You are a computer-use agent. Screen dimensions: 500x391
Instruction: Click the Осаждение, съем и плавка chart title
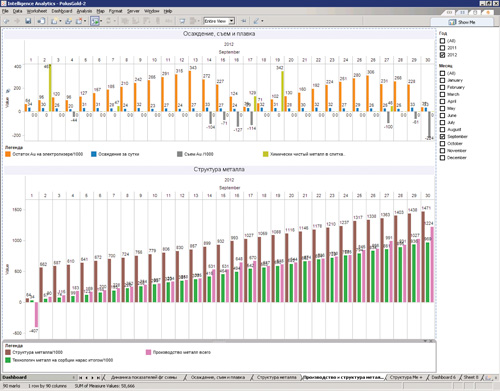pos(219,34)
